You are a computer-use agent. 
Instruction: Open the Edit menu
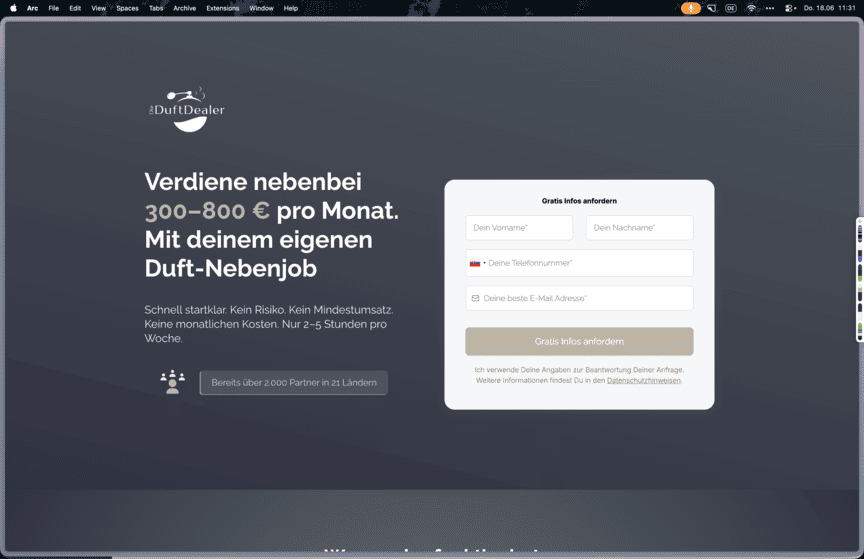(75, 8)
